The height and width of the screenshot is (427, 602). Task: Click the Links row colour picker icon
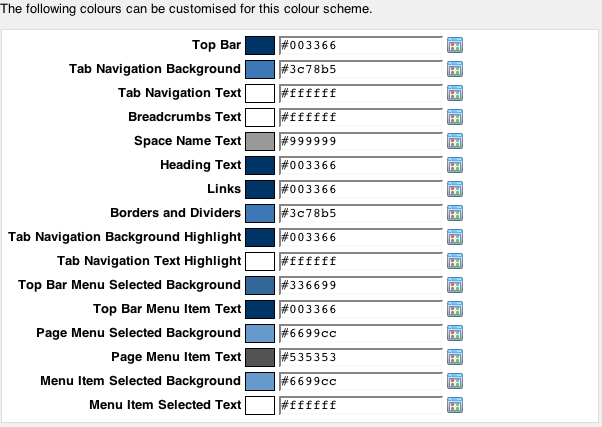454,190
